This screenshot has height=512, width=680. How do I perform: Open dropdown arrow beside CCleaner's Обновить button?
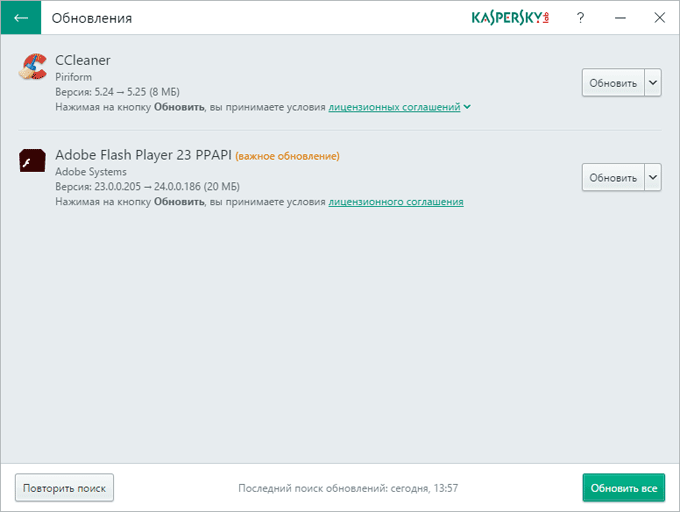click(653, 82)
